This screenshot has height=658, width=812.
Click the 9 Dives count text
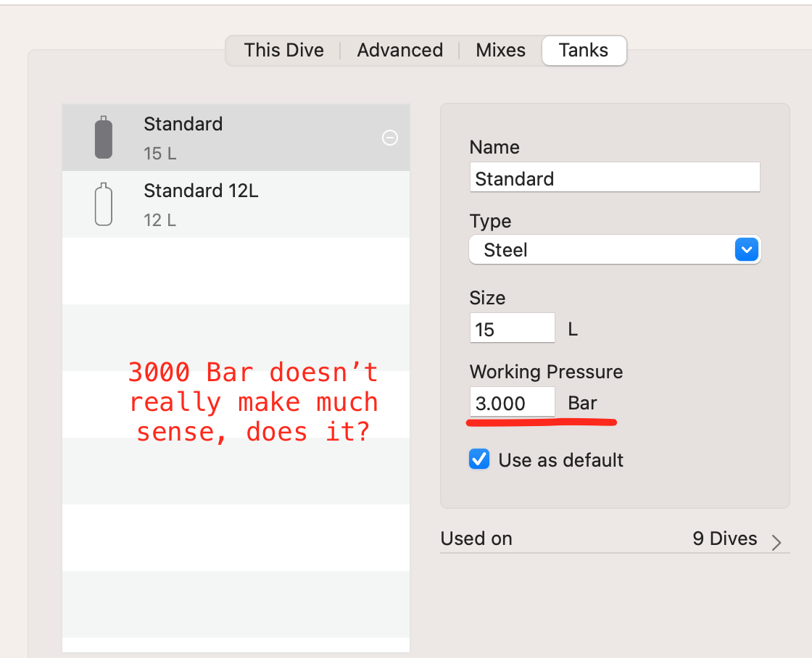724,539
